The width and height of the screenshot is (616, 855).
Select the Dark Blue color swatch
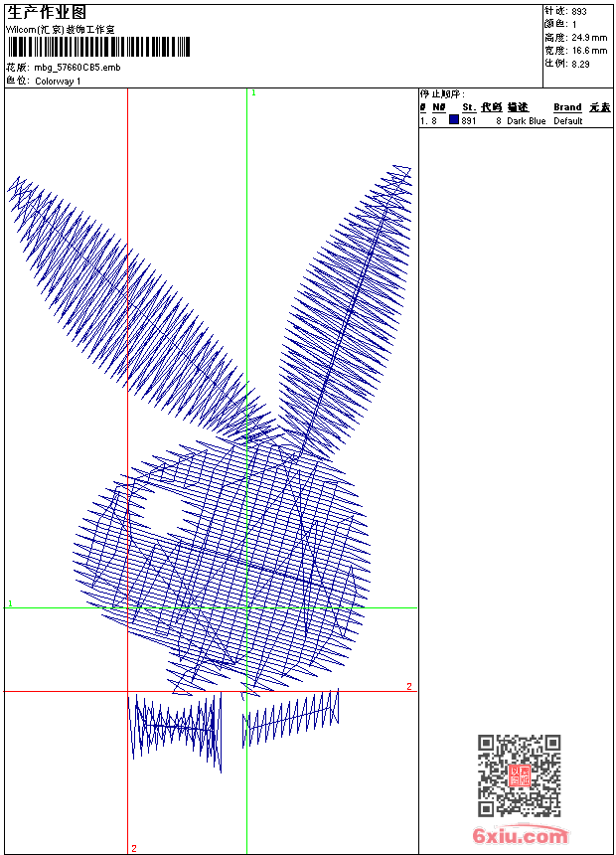tap(454, 120)
